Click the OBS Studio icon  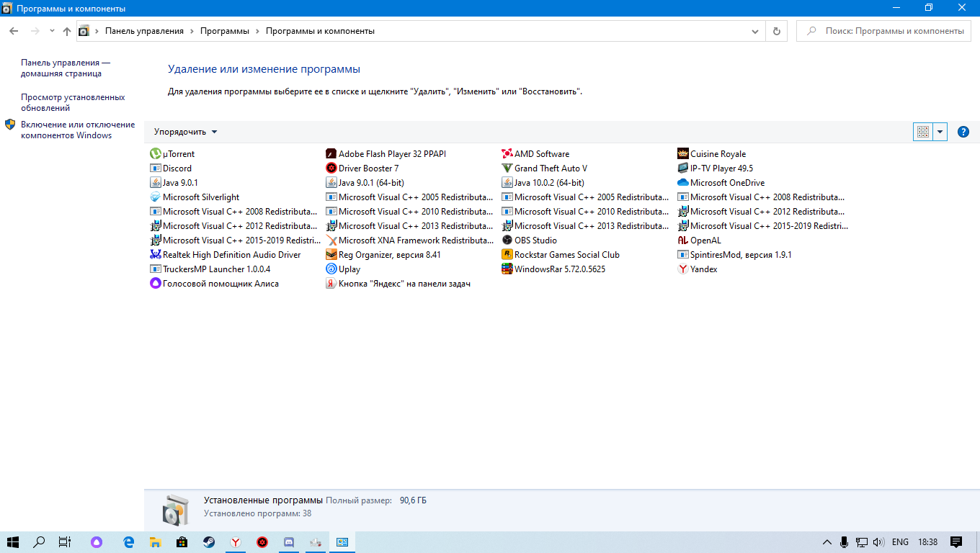tap(507, 240)
